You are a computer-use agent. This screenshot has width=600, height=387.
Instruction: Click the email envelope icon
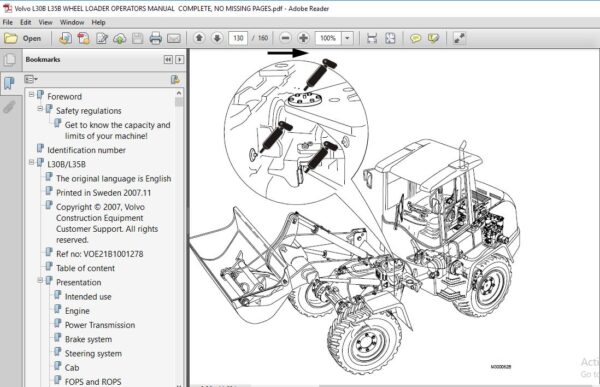[174, 38]
